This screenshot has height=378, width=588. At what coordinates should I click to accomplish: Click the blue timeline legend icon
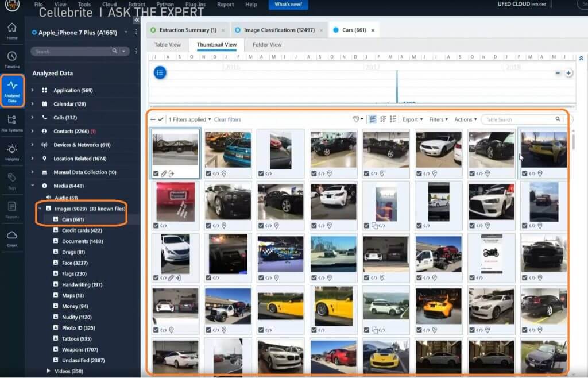(x=160, y=72)
